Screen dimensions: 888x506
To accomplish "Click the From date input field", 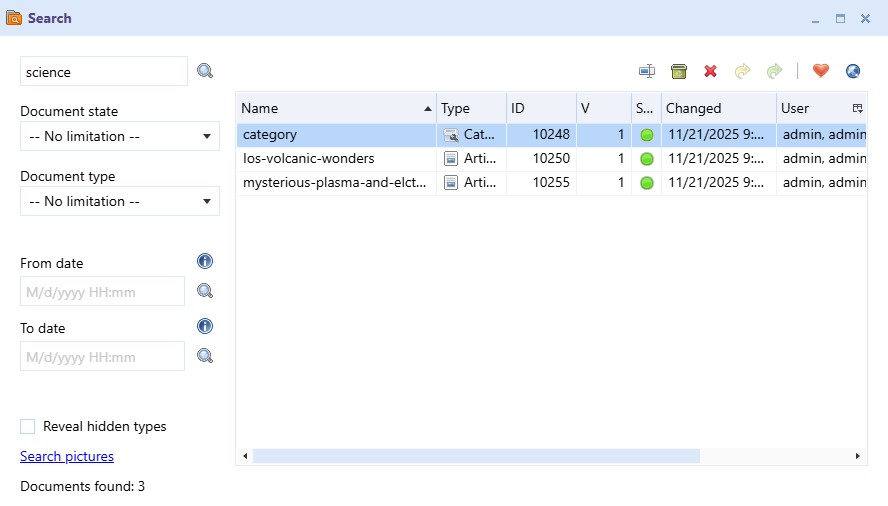I will coord(102,292).
